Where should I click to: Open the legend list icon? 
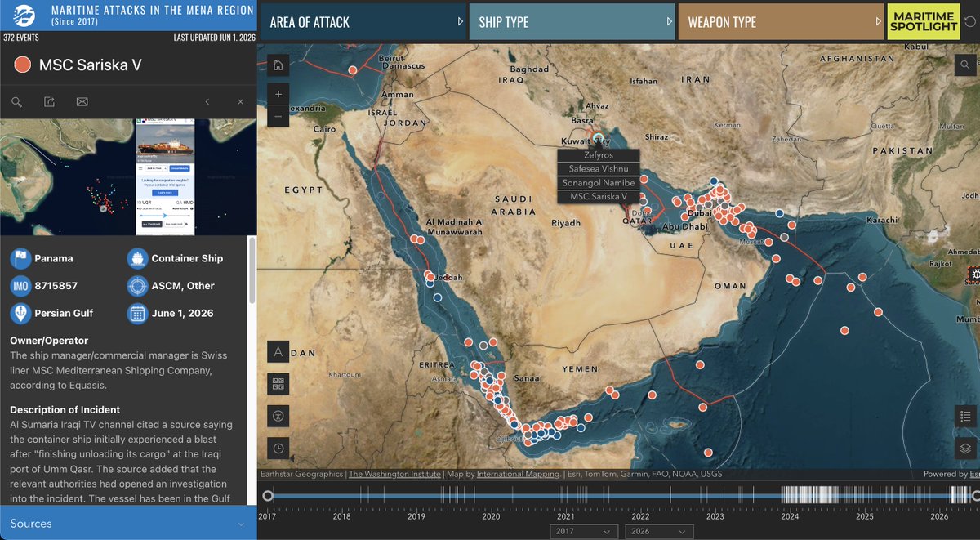967,416
